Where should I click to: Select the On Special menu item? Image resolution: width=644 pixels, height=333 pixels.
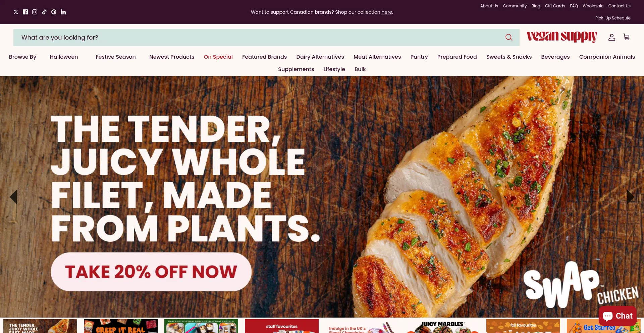click(218, 57)
